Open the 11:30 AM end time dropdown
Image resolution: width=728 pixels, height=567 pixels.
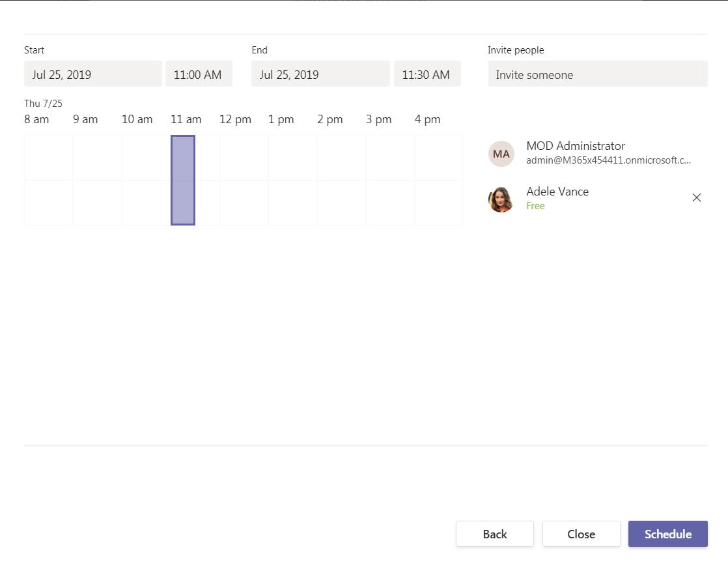(427, 74)
